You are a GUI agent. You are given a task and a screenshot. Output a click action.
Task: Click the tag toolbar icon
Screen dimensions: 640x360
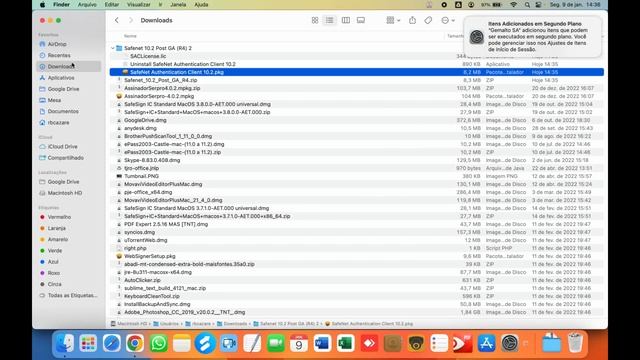[428, 20]
